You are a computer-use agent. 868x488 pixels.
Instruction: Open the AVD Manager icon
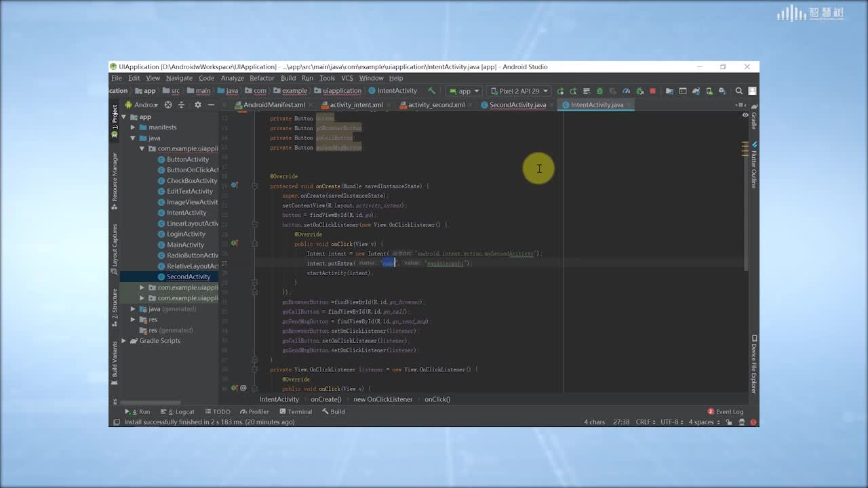pos(709,91)
